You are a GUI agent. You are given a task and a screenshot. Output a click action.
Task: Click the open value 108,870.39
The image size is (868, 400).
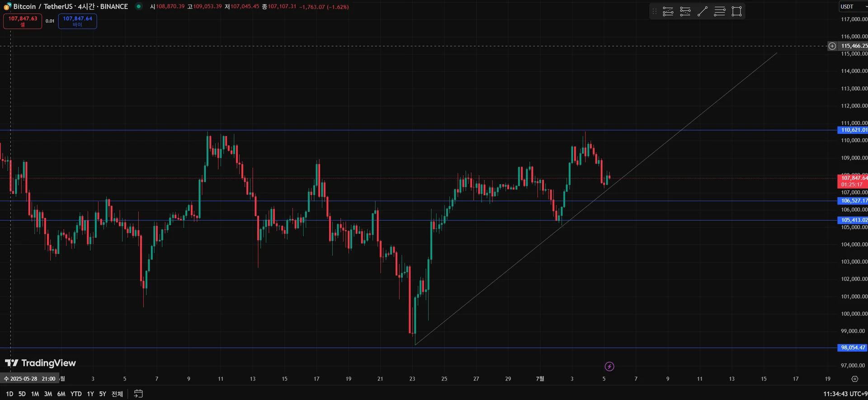click(x=170, y=7)
